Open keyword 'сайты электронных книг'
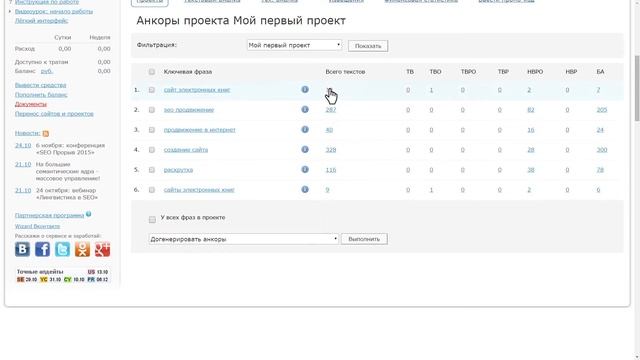Viewport: 640px width, 360px height. [x=199, y=190]
